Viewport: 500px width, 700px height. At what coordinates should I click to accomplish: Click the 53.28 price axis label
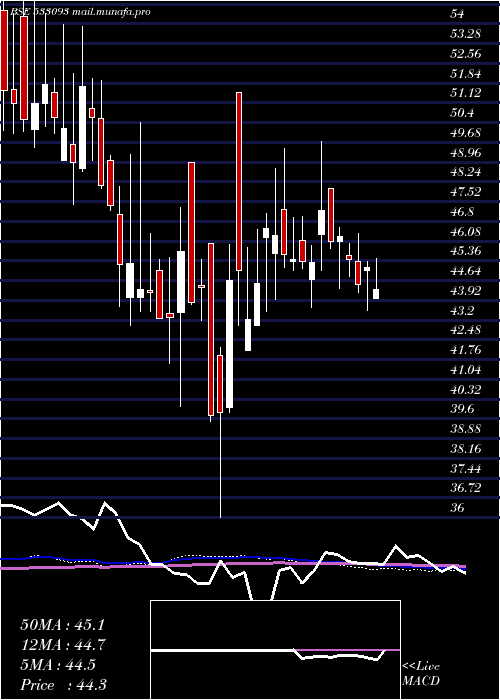[x=465, y=34]
